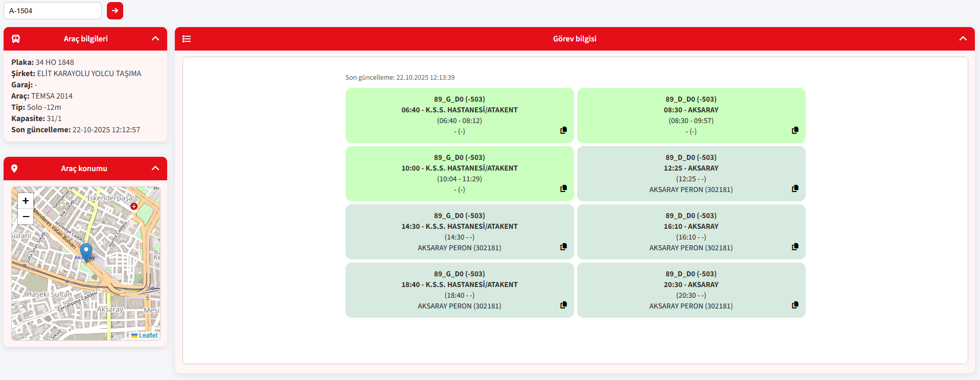The image size is (980, 380).
Task: Click the bus icon in Araç bilgileri header
Action: point(16,39)
